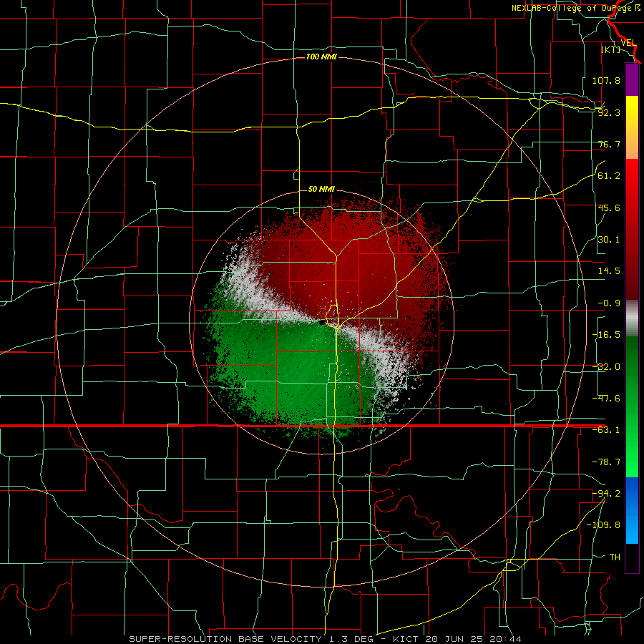Click the gray near-zero segment of color bar
644x644 pixels.
(632, 318)
